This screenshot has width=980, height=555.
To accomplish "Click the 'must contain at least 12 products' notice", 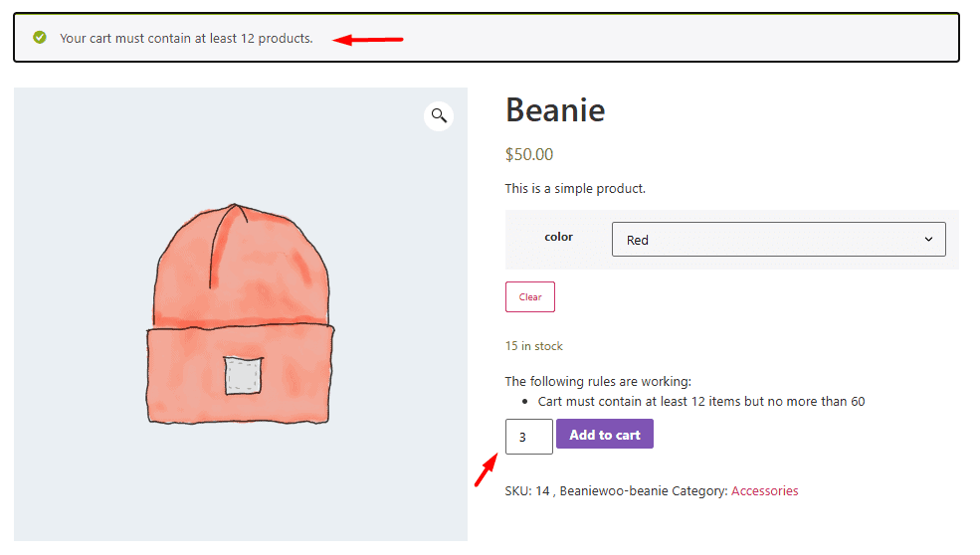I will click(x=186, y=39).
